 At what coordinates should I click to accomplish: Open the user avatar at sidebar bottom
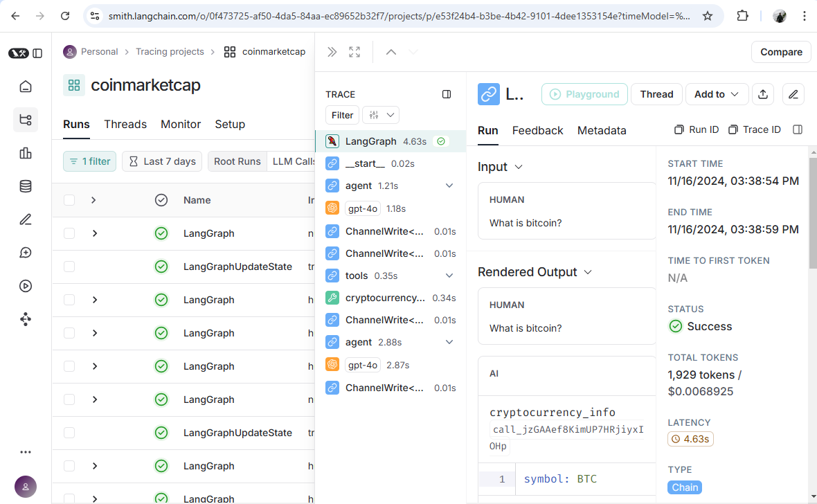point(26,487)
